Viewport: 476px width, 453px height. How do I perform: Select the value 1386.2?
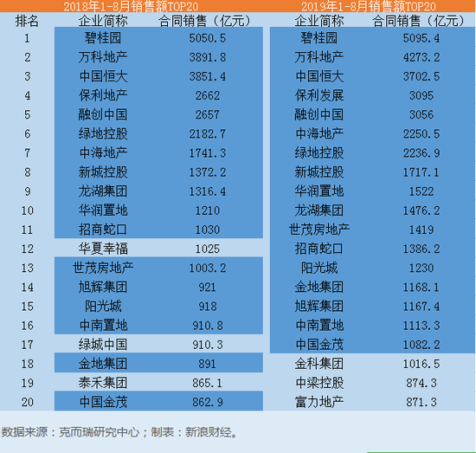click(421, 249)
